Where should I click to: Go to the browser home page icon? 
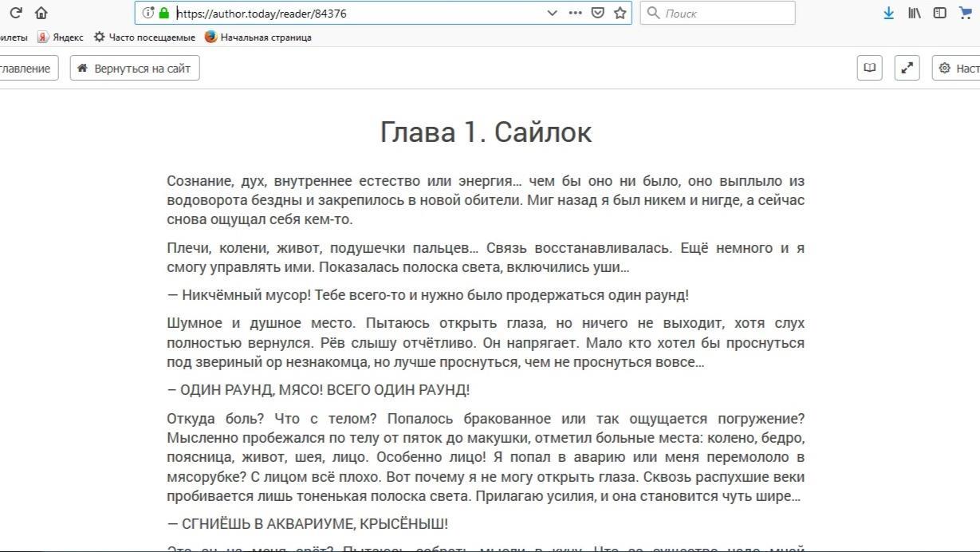pos(41,13)
